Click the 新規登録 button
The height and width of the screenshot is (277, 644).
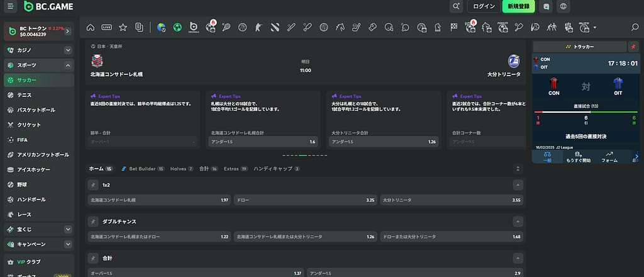click(518, 6)
